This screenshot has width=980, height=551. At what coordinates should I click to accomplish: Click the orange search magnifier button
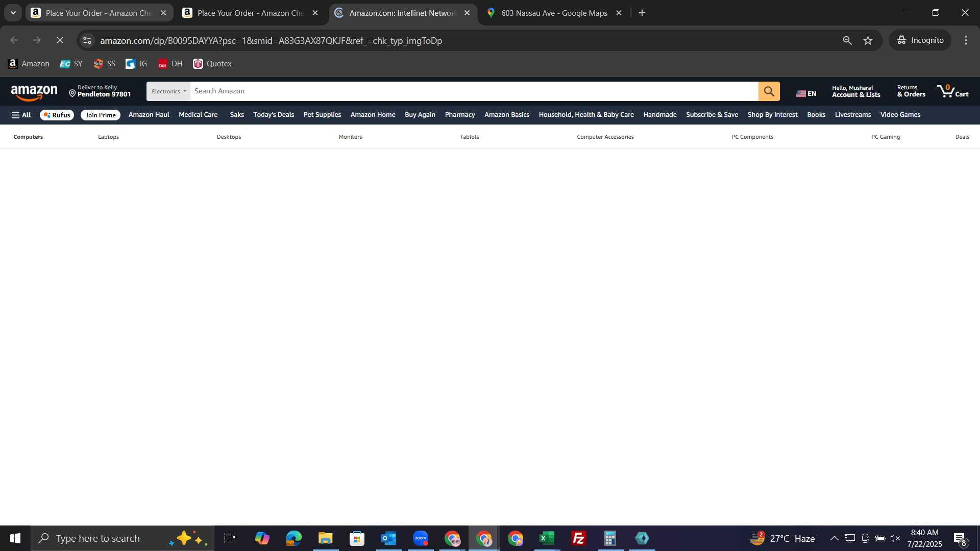769,91
